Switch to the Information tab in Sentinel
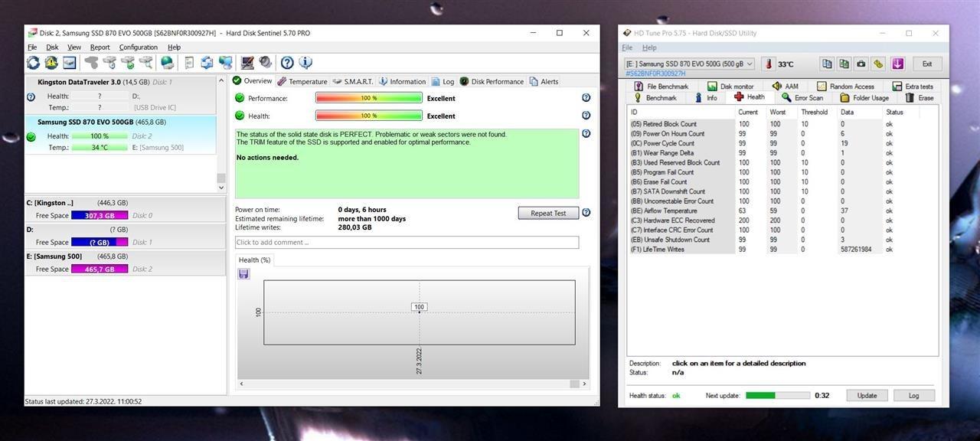Image resolution: width=980 pixels, height=441 pixels. click(402, 81)
